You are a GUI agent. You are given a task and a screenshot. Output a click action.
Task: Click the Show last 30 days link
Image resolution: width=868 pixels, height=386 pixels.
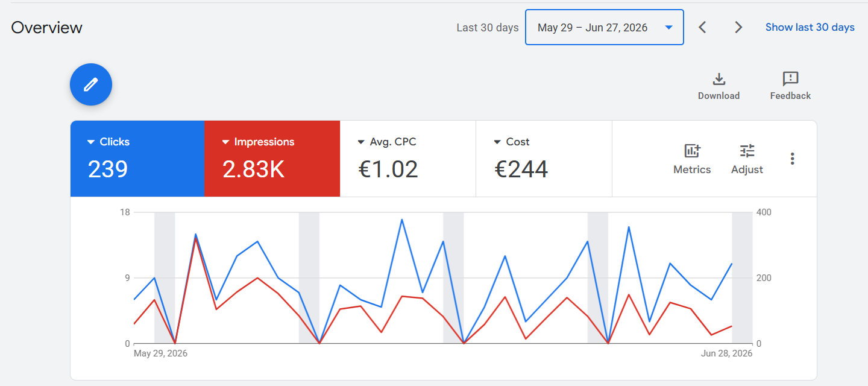click(x=810, y=27)
